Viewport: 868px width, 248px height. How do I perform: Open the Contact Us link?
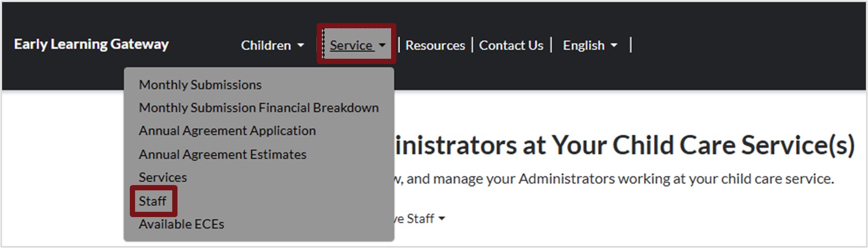click(511, 46)
